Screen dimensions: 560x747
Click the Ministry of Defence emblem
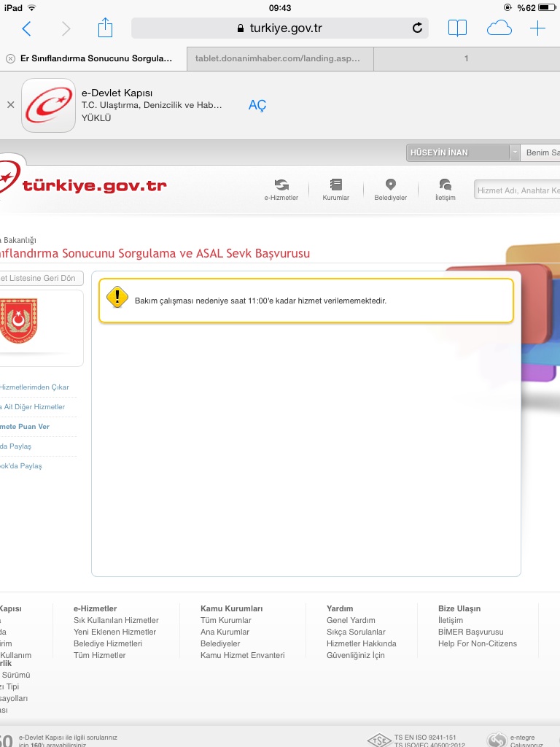tap(19, 321)
